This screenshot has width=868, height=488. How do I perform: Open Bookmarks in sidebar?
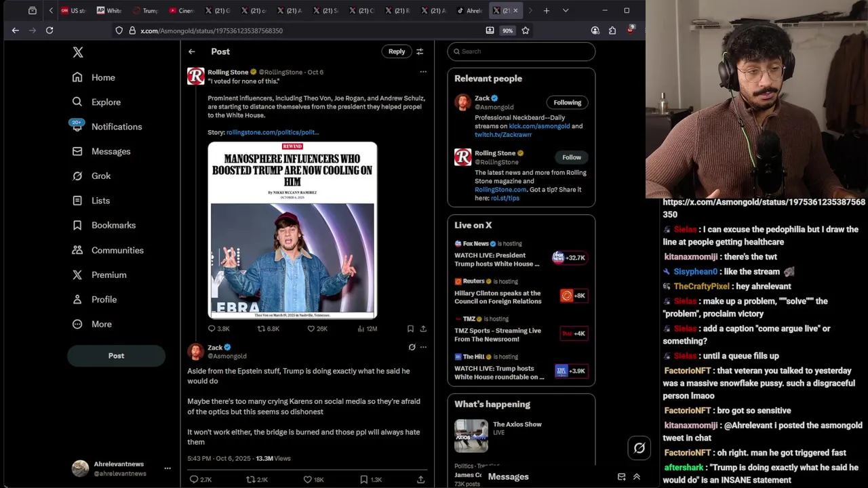(104, 225)
